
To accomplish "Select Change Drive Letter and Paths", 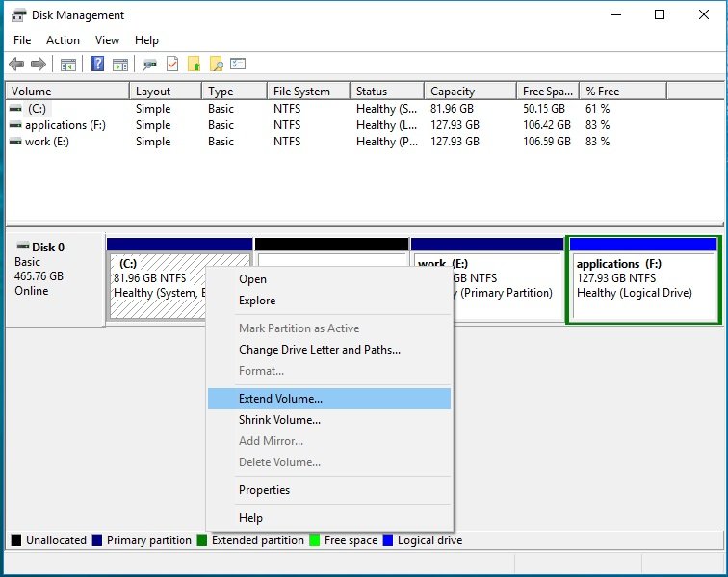I will [x=328, y=350].
